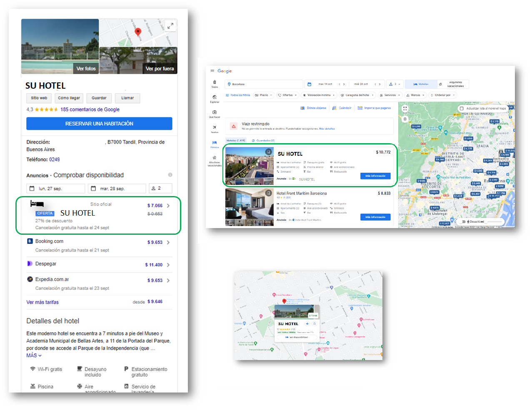532x410 pixels.
Task: Save SU HOTEL with bookmark icon on its photo
Action: pos(269,152)
